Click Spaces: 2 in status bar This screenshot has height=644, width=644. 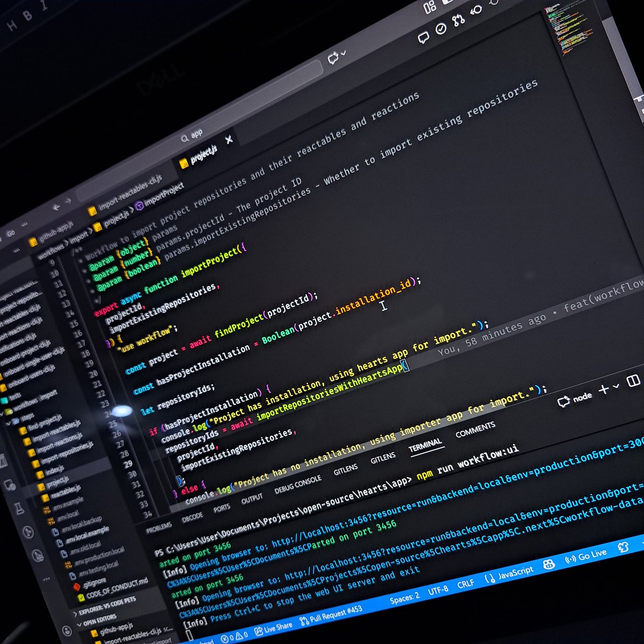coord(405,598)
